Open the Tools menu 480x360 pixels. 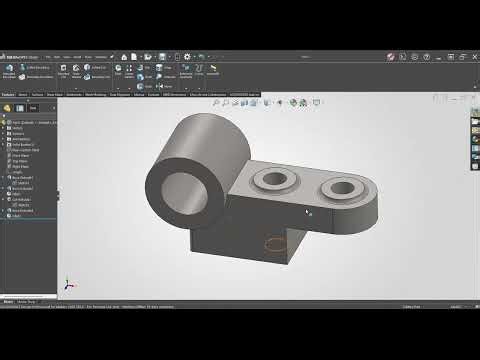pos(88,57)
